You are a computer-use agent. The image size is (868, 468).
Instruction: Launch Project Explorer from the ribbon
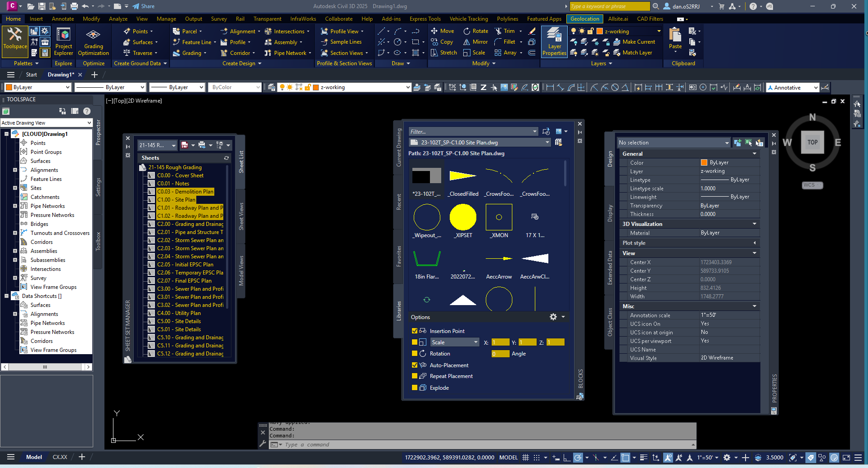pyautogui.click(x=63, y=42)
